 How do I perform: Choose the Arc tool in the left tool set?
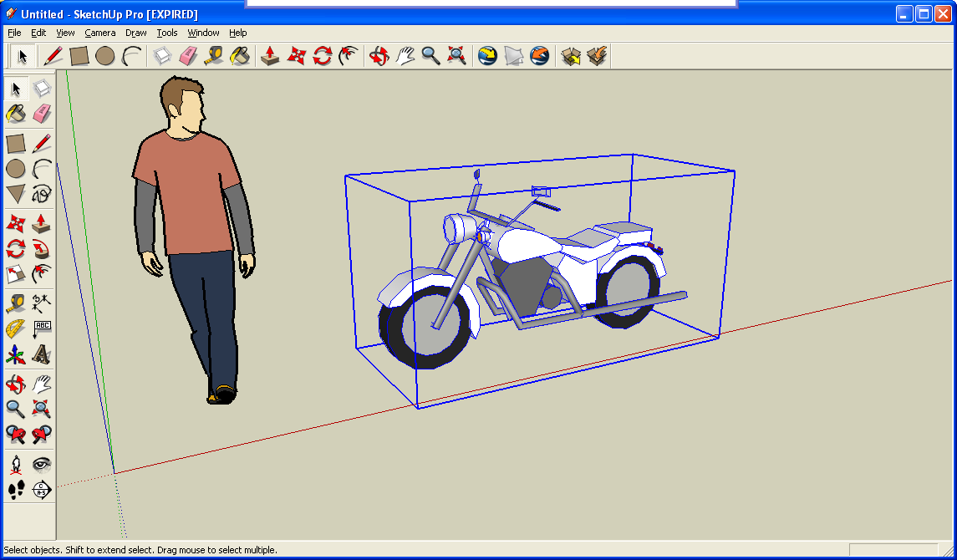pos(42,169)
